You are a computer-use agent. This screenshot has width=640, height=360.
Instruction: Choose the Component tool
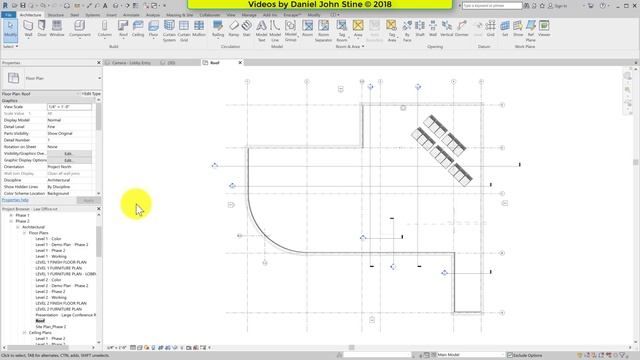(x=80, y=29)
